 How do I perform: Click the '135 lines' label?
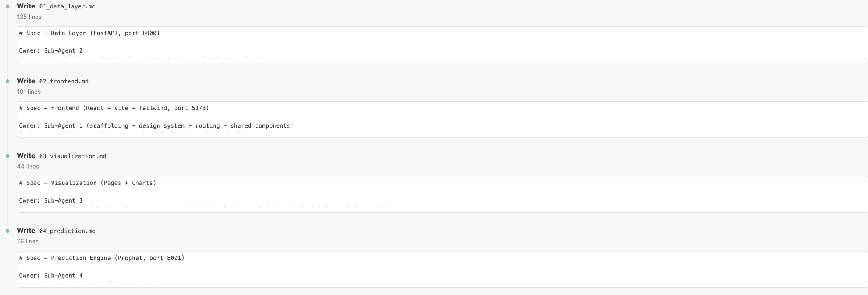coord(29,17)
